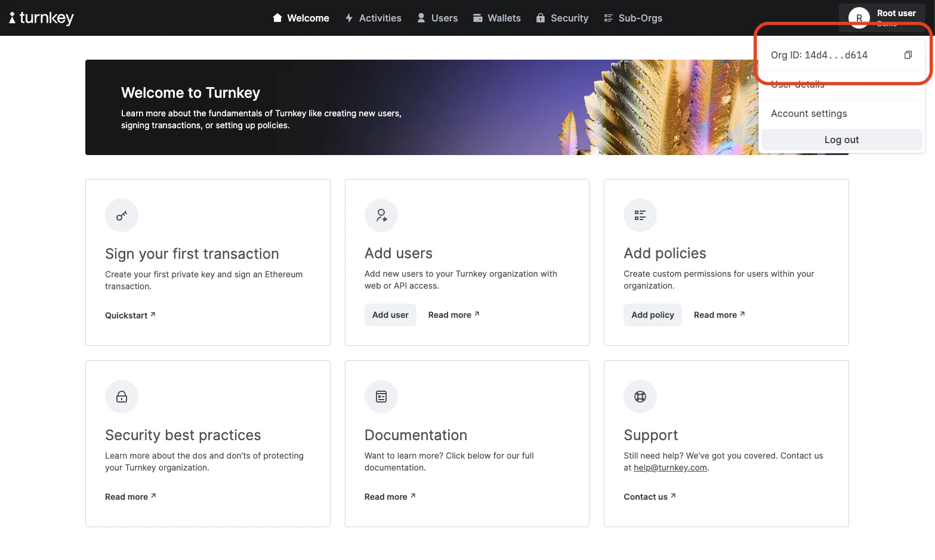The image size is (935, 560).
Task: Navigate to the Users section
Action: pyautogui.click(x=437, y=18)
